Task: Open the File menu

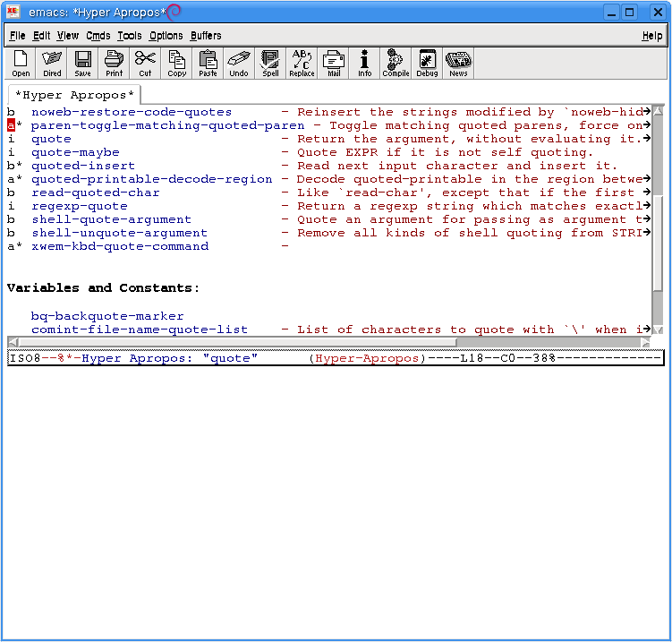Action: tap(18, 36)
